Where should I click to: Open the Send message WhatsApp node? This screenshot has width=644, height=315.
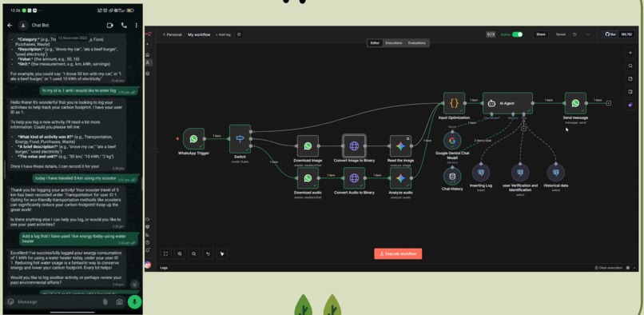pyautogui.click(x=575, y=103)
